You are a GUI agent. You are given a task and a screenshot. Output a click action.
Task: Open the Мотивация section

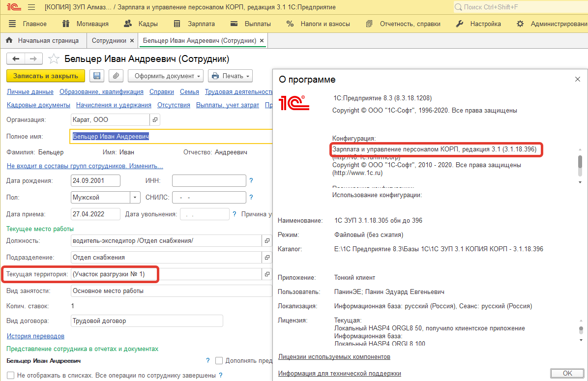(86, 24)
